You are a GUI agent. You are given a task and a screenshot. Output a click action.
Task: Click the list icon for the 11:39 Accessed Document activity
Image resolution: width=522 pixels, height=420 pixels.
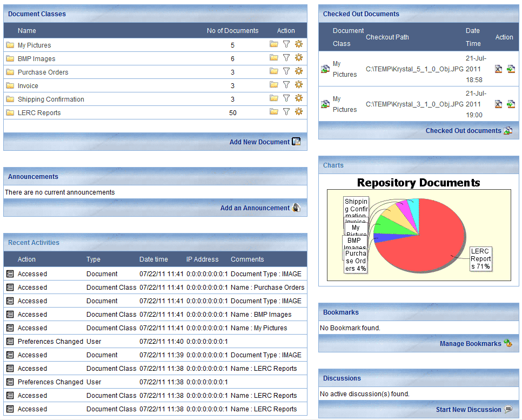(10, 355)
